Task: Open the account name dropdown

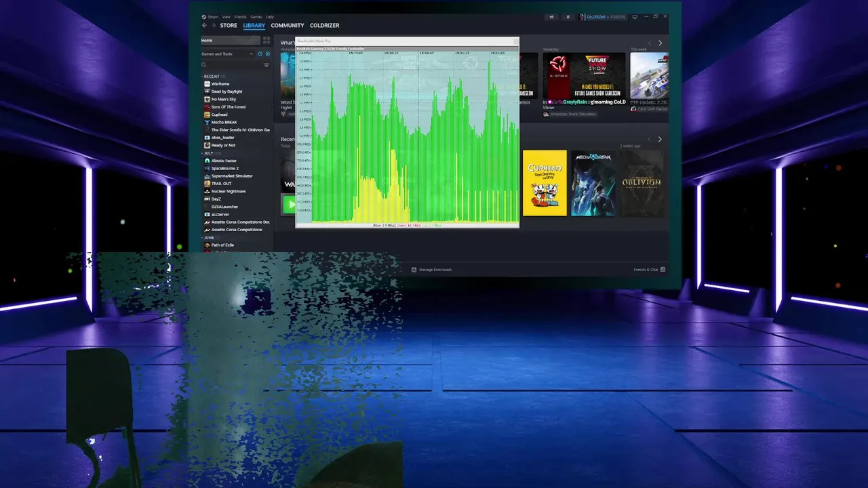Action: pyautogui.click(x=603, y=17)
